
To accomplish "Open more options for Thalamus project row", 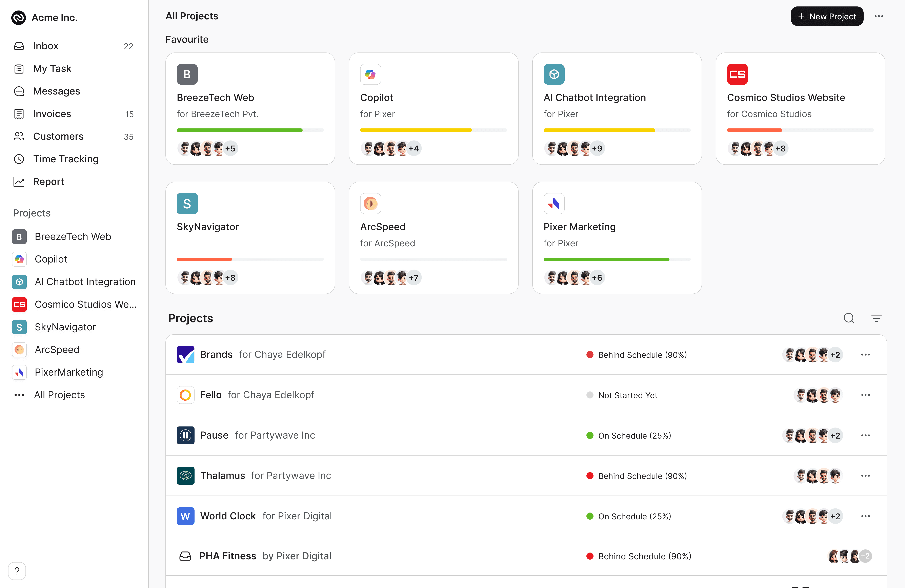I will click(865, 476).
